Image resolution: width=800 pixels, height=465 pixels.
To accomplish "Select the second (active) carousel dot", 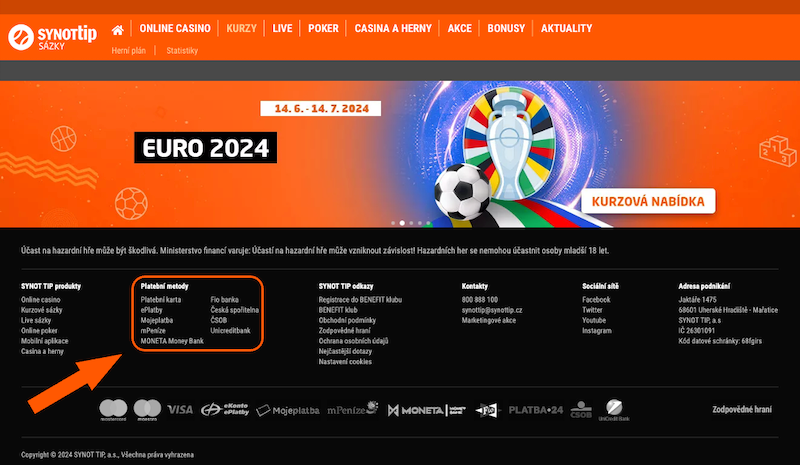I will tap(402, 223).
